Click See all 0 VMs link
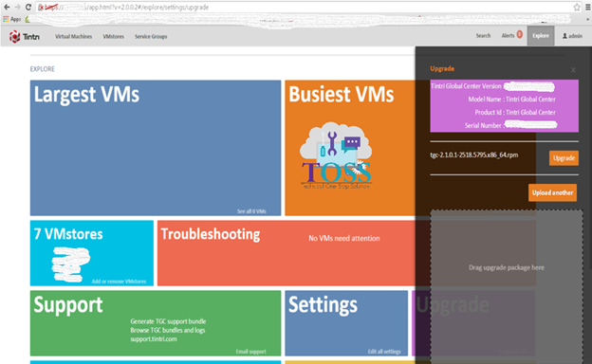 coord(251,211)
